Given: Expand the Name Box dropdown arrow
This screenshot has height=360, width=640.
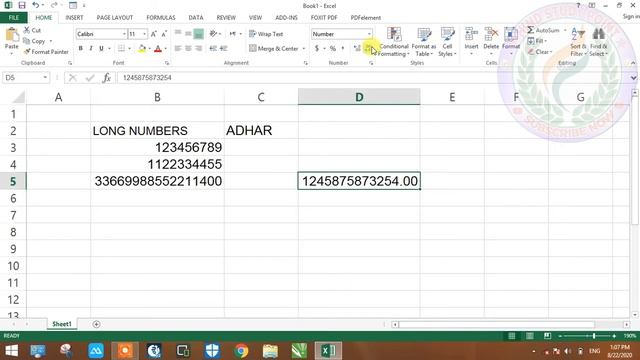Looking at the screenshot, I should [x=45, y=78].
